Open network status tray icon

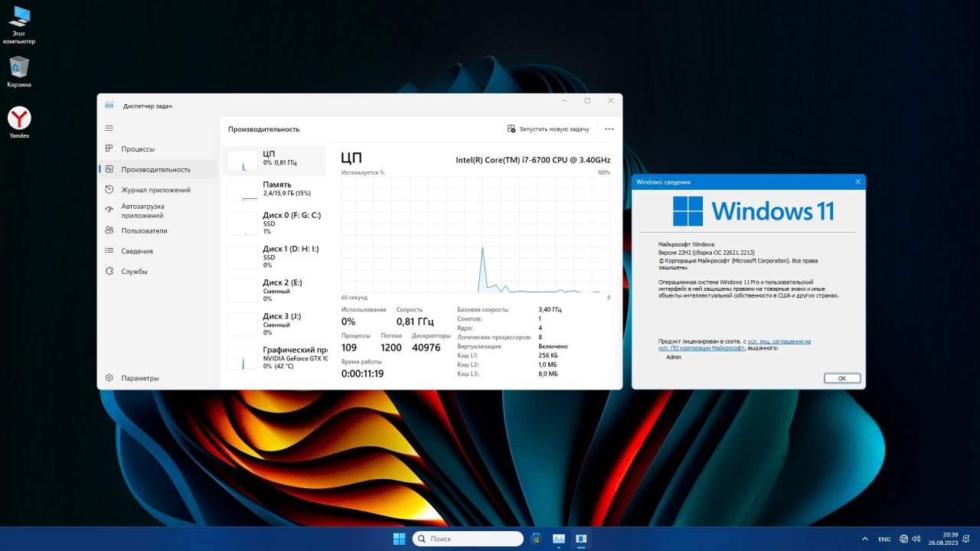904,539
